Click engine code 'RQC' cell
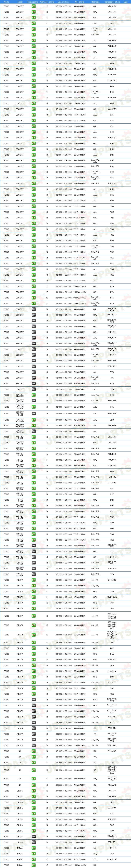 (112, 694)
